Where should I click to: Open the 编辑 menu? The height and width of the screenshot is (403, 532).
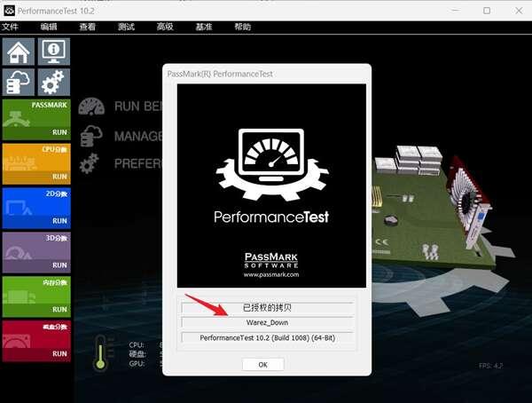(49, 27)
